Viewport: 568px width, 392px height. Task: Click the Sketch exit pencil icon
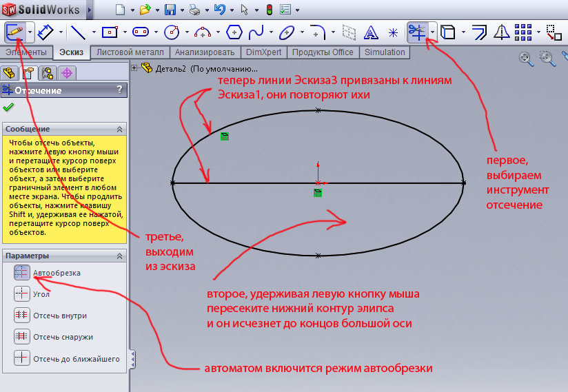13,32
